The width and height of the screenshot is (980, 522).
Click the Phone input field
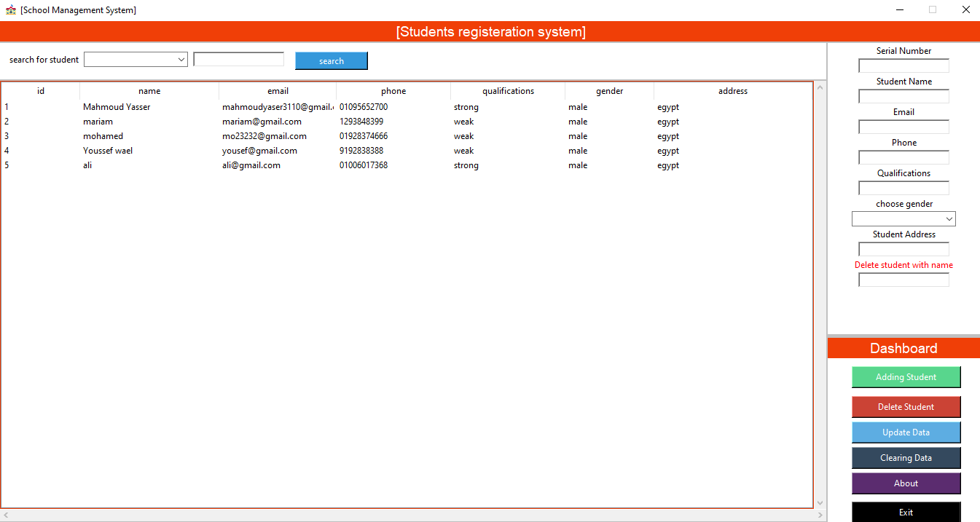pyautogui.click(x=903, y=157)
